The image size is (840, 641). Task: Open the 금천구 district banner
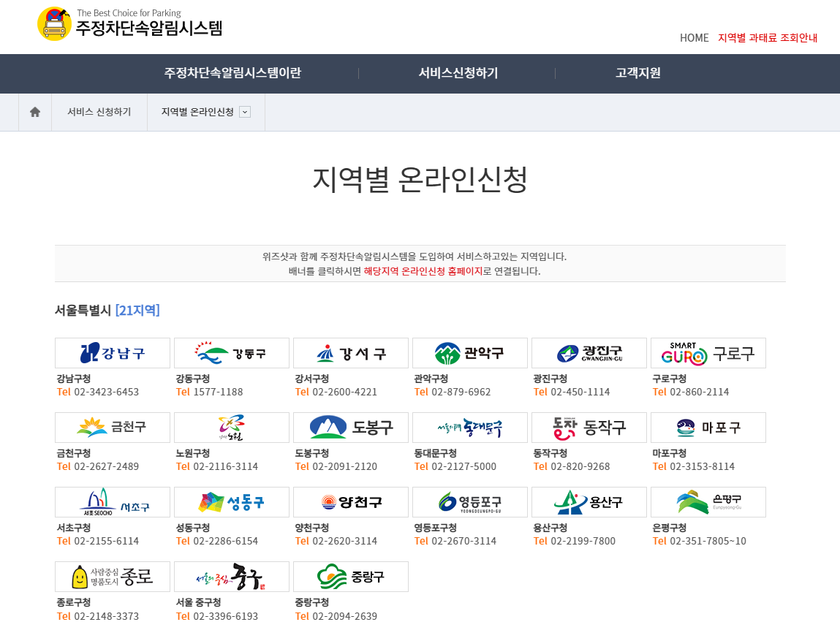[113, 428]
